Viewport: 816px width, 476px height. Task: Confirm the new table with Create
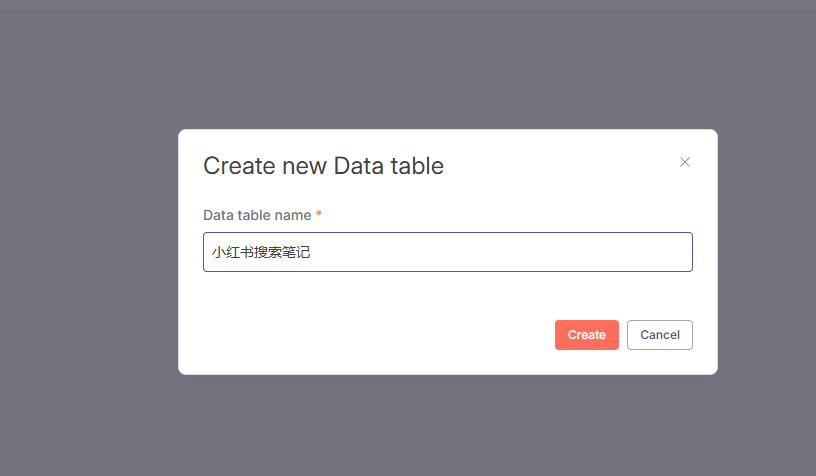pos(586,335)
